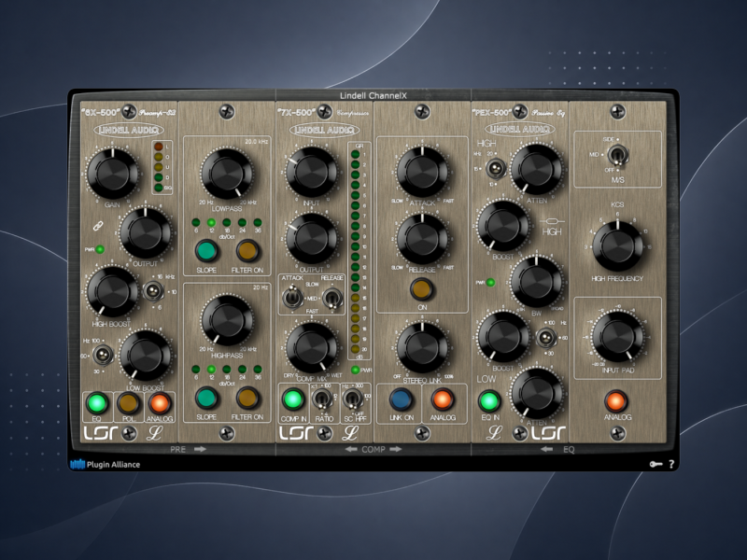This screenshot has height=560, width=747.
Task: Click the GAIN knob on the 6X-500 preamp
Action: pyautogui.click(x=112, y=174)
